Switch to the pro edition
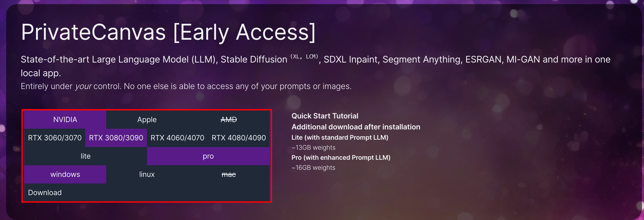 tap(208, 156)
